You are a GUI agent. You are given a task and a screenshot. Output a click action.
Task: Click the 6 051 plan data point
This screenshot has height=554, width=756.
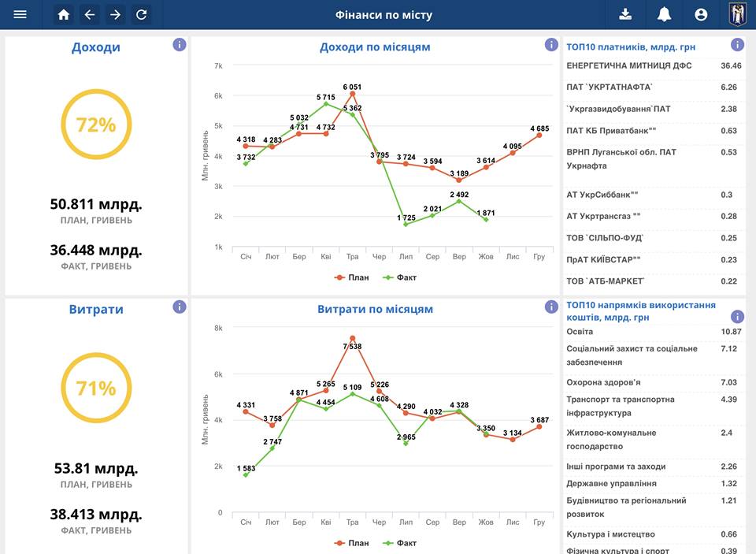[353, 94]
